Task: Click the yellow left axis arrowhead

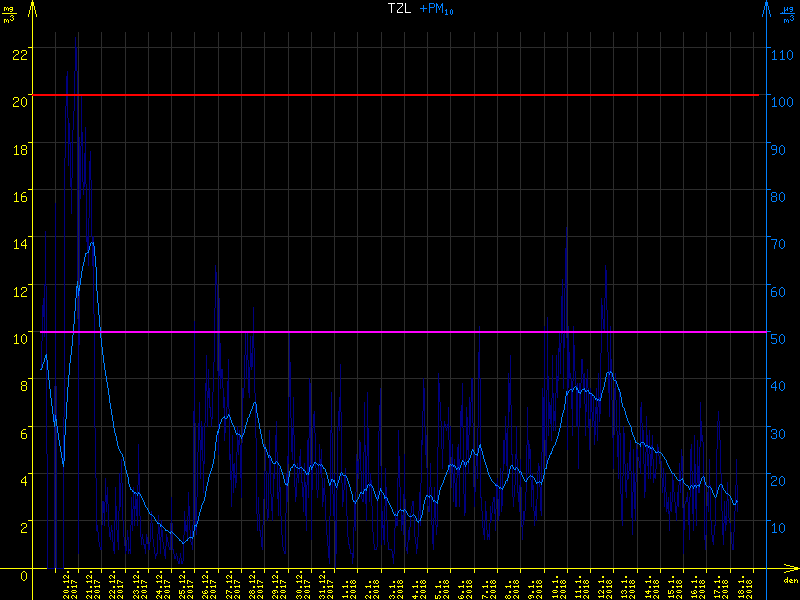Action: point(33,8)
